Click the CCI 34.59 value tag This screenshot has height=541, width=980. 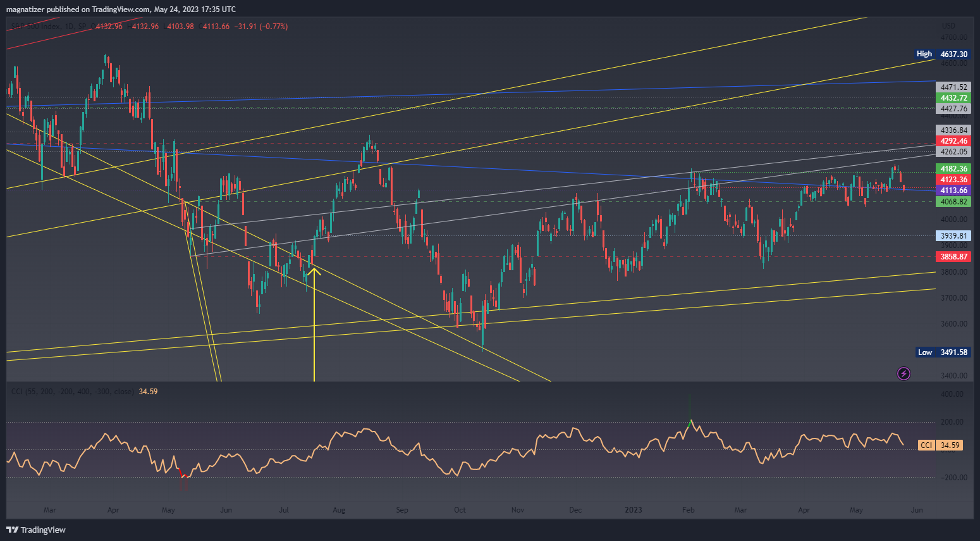[x=940, y=445]
